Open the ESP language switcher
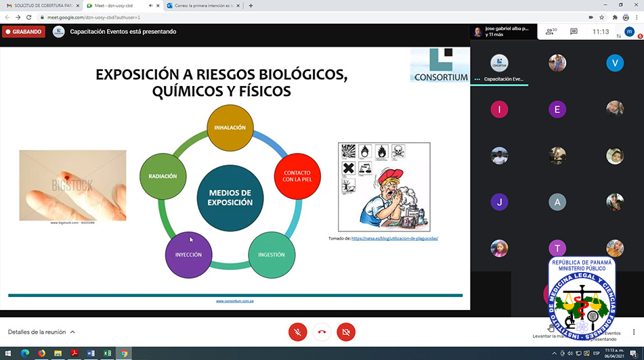Screen dimensions: 644x360 tap(597, 353)
